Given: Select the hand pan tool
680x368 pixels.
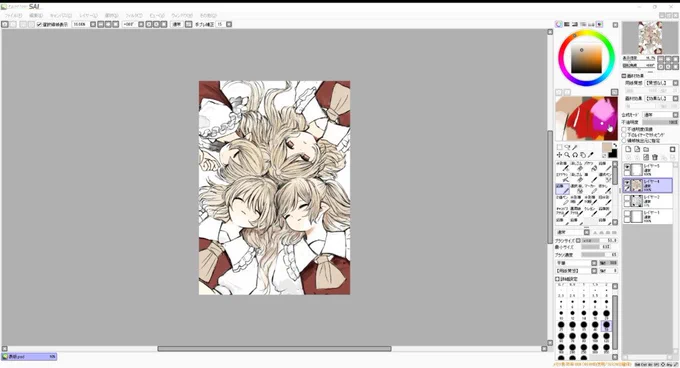Looking at the screenshot, I should (583, 155).
